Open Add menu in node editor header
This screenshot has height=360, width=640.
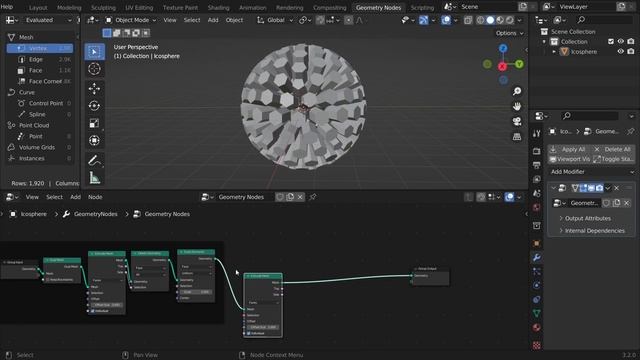76,197
